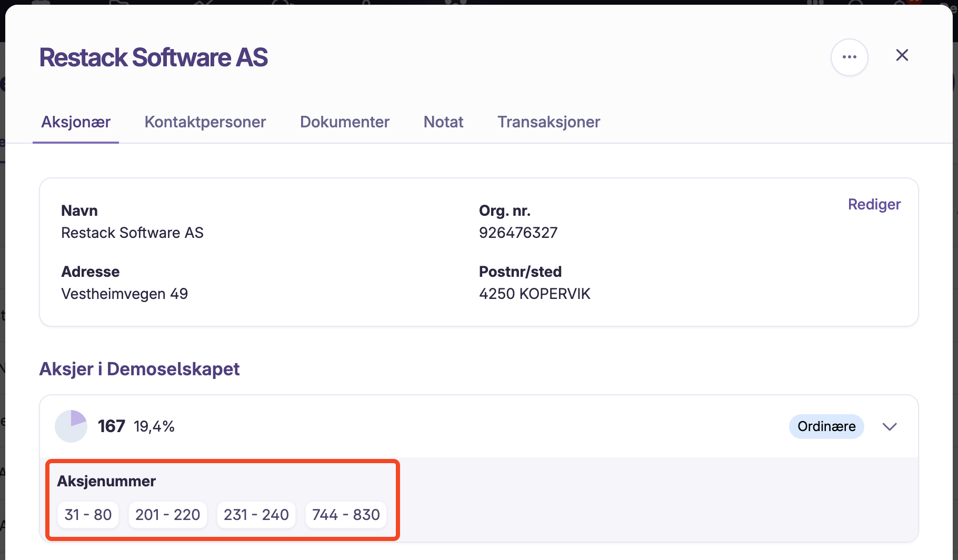The width and height of the screenshot is (958, 560).
Task: Select share number range 744 - 830
Action: coord(346,515)
